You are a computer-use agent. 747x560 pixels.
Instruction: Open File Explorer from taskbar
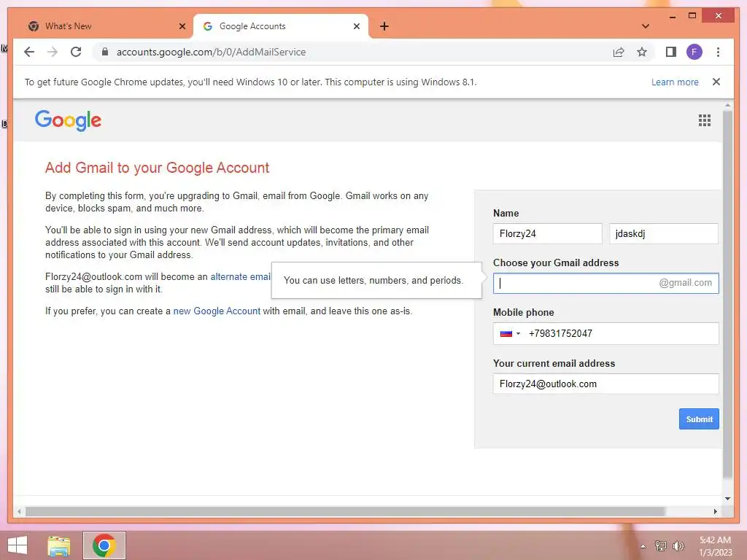coord(58,545)
